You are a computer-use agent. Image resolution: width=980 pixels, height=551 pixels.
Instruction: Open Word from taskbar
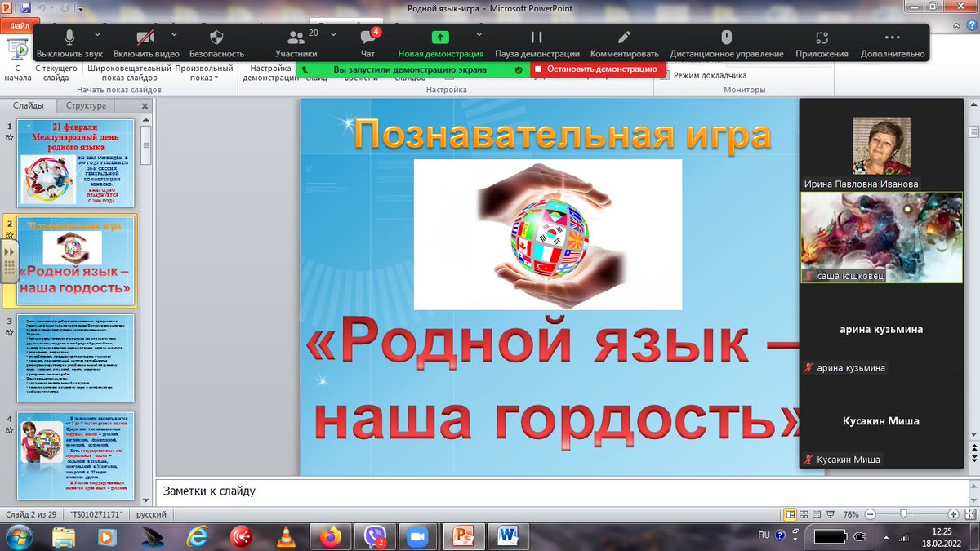point(508,536)
